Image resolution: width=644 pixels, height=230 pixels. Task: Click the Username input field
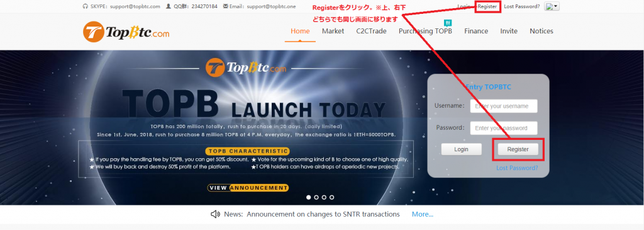pos(504,106)
